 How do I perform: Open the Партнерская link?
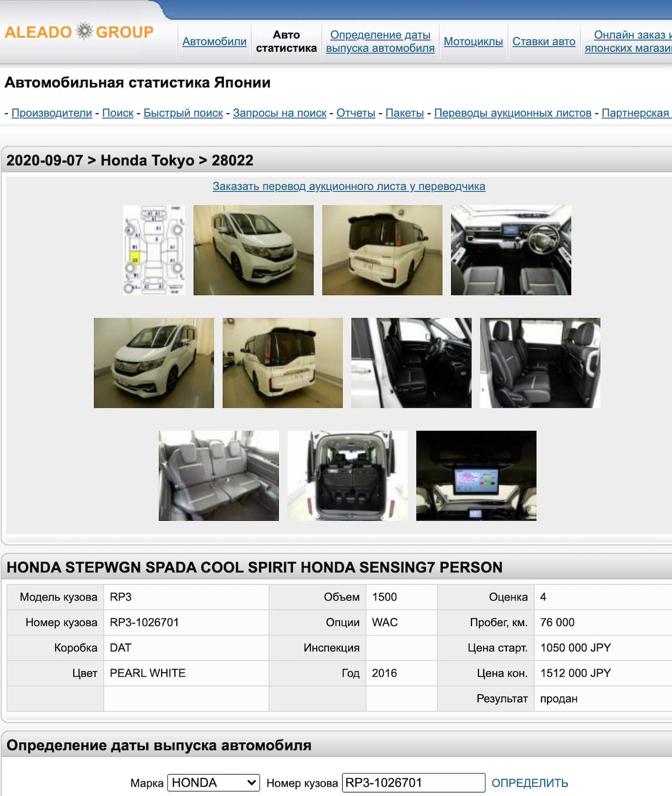(x=636, y=113)
